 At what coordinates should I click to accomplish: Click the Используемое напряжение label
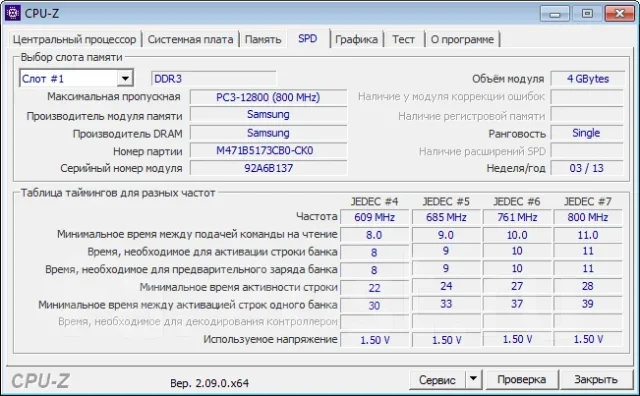pyautogui.click(x=270, y=339)
